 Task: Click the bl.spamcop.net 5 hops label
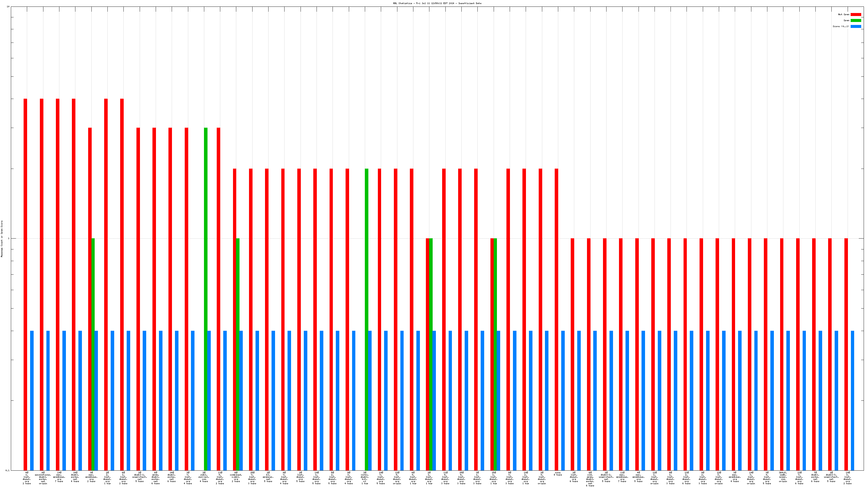click(268, 477)
